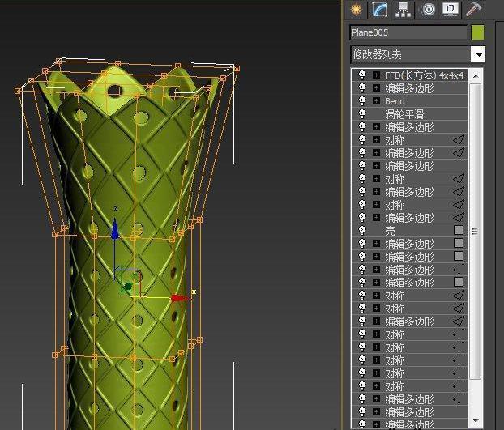
Task: Select the 涡轮平滑 modifier row
Action: point(410,114)
